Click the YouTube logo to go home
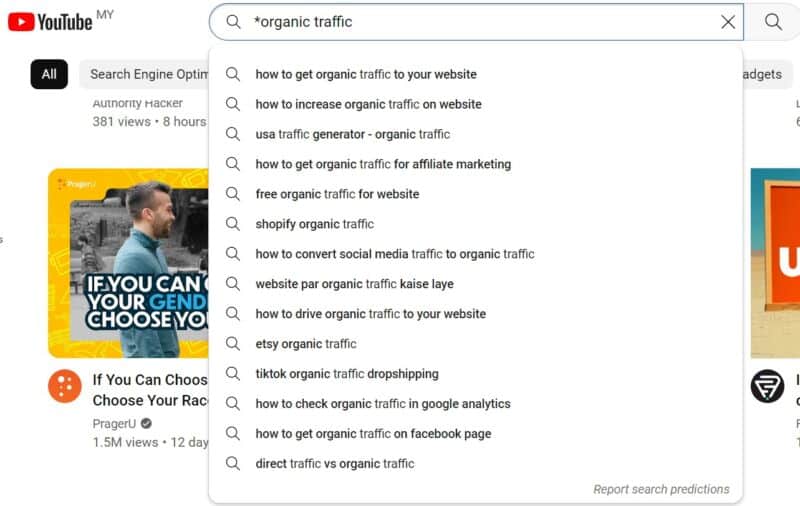 click(50, 22)
